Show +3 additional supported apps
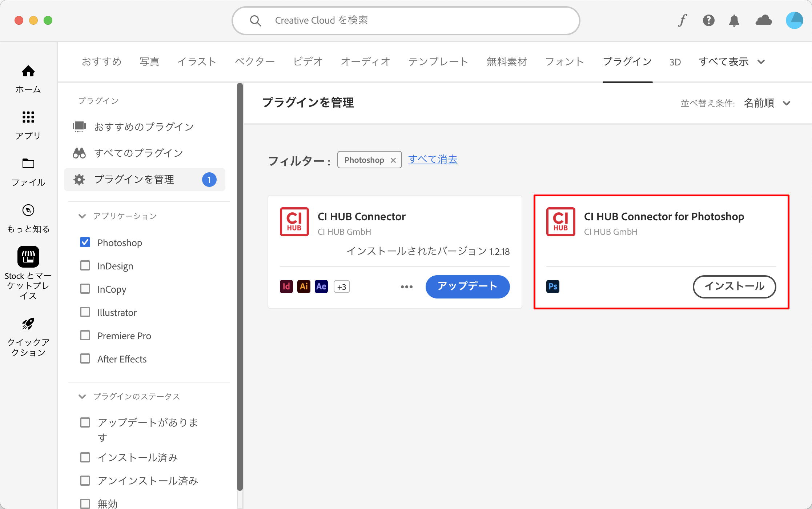 pyautogui.click(x=342, y=287)
